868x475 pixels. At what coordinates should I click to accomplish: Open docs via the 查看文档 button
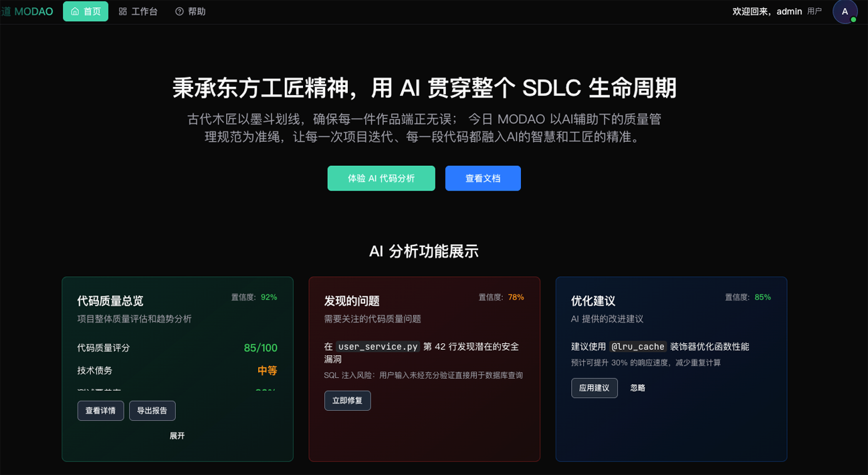[483, 179]
